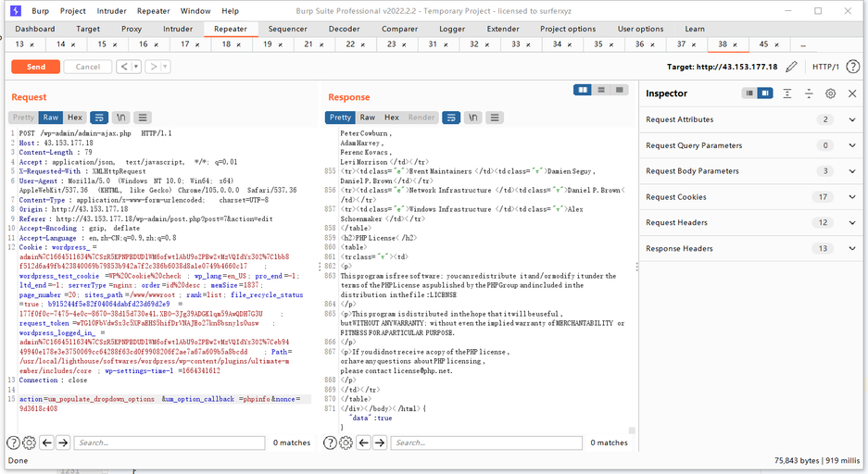
Task: Expand all Inspector sections icon
Action: coord(787,94)
